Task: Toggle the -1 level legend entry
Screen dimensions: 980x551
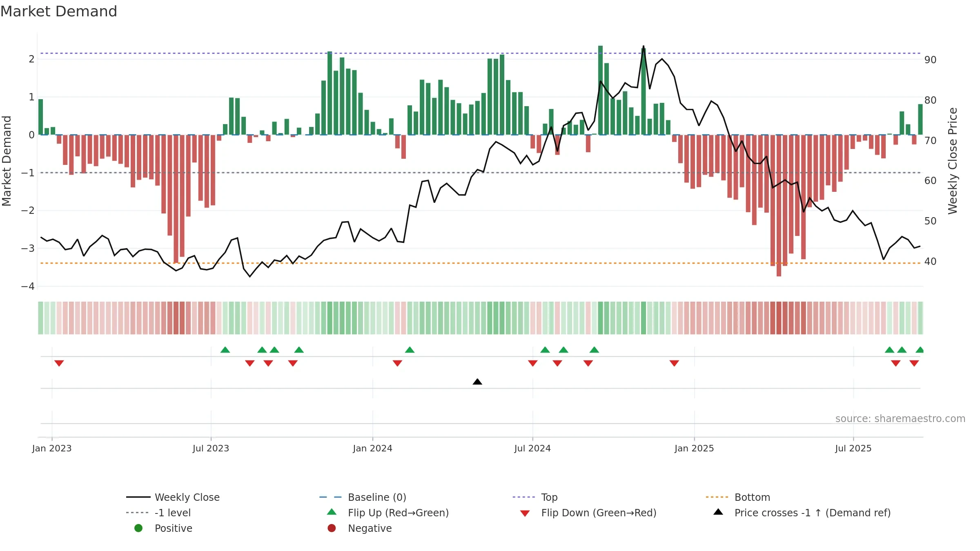Action: (x=158, y=513)
